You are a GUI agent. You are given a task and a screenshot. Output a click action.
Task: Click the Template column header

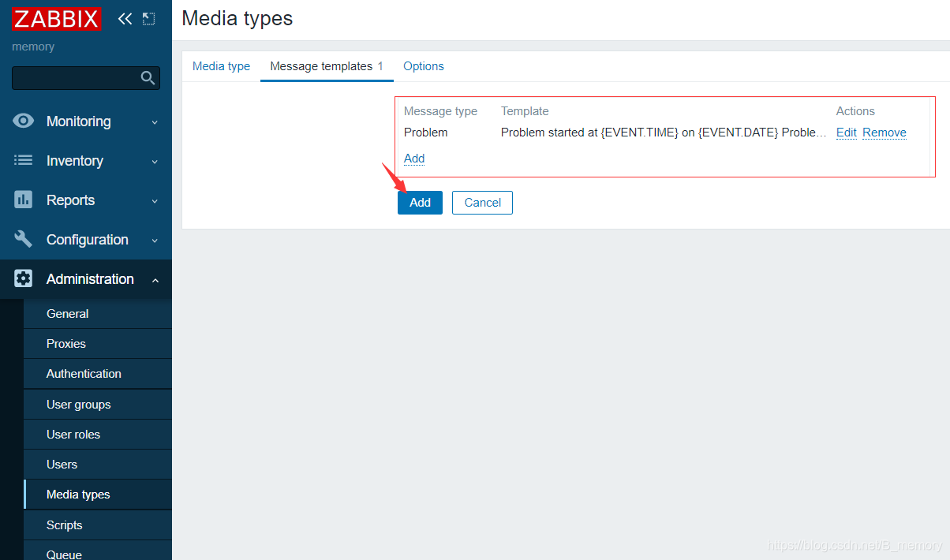tap(525, 111)
